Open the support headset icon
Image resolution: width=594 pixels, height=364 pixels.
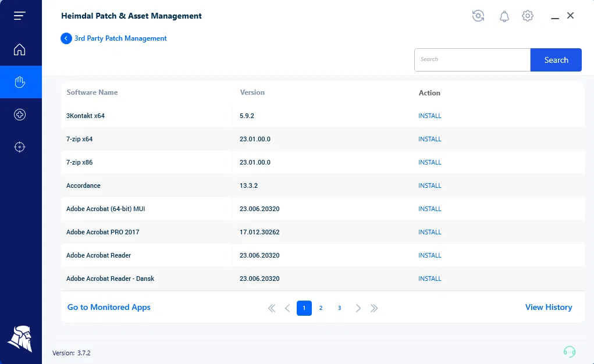(x=570, y=352)
